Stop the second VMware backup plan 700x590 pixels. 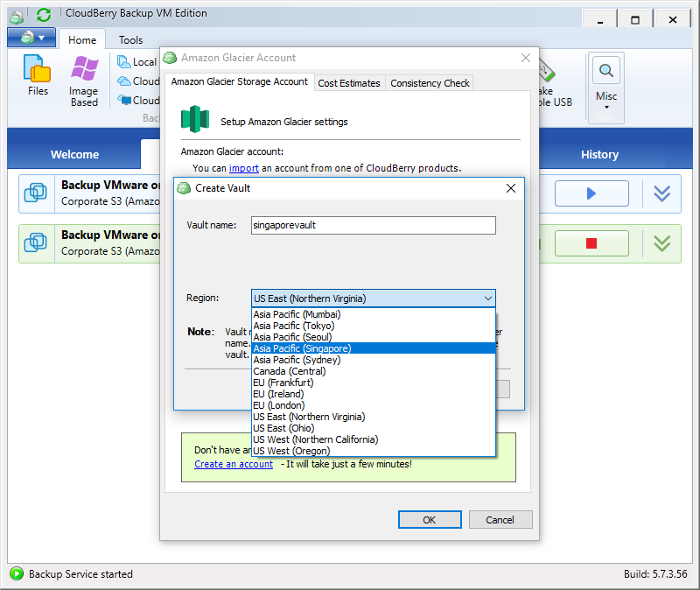pyautogui.click(x=591, y=243)
